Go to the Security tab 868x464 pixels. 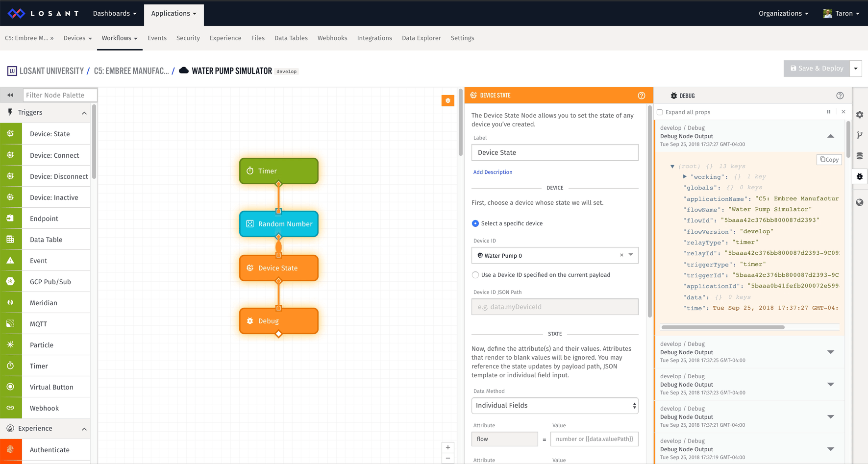tap(188, 38)
